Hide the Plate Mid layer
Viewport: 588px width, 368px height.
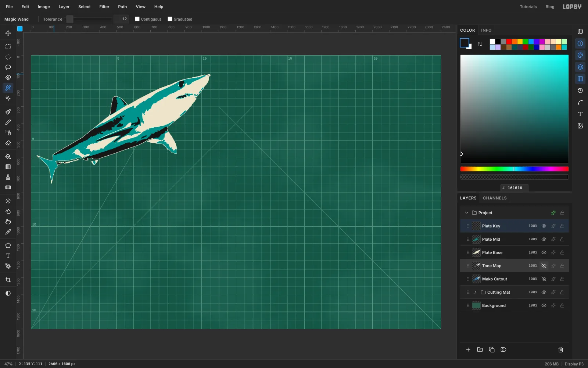coord(544,239)
